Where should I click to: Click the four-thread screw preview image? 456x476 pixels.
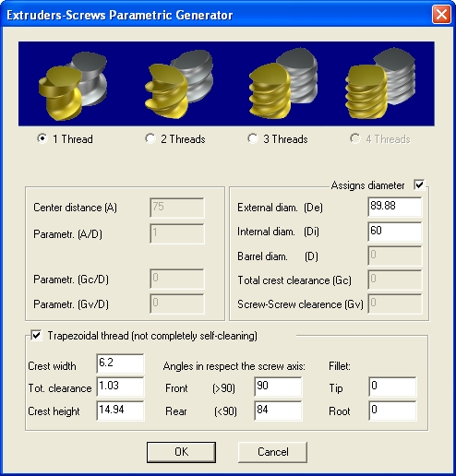[x=380, y=83]
